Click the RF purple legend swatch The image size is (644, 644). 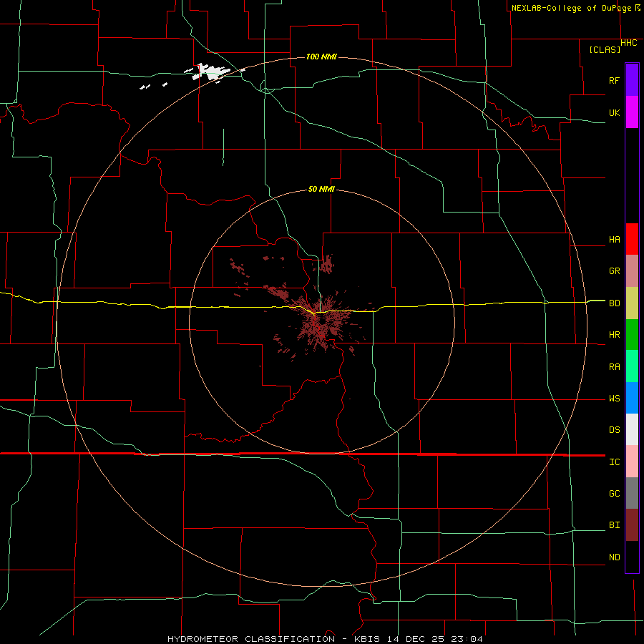coord(632,80)
